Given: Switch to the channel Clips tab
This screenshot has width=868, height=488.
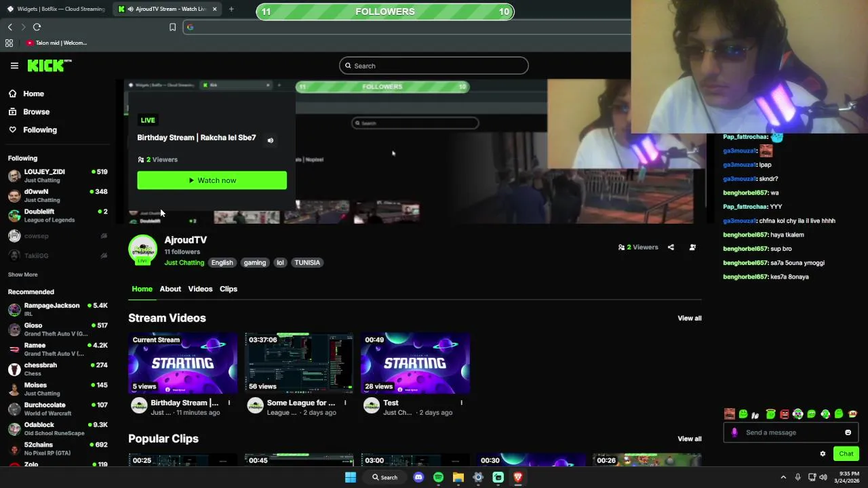Looking at the screenshot, I should pos(229,289).
